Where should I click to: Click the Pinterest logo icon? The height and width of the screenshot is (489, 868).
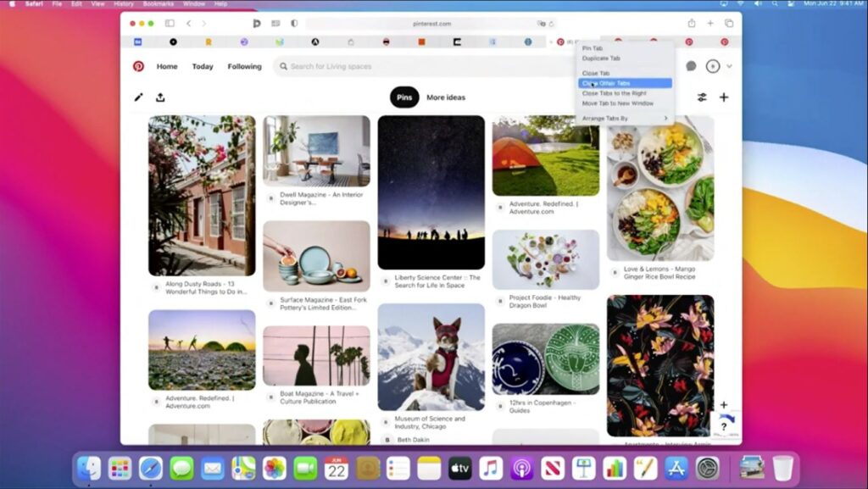(138, 66)
